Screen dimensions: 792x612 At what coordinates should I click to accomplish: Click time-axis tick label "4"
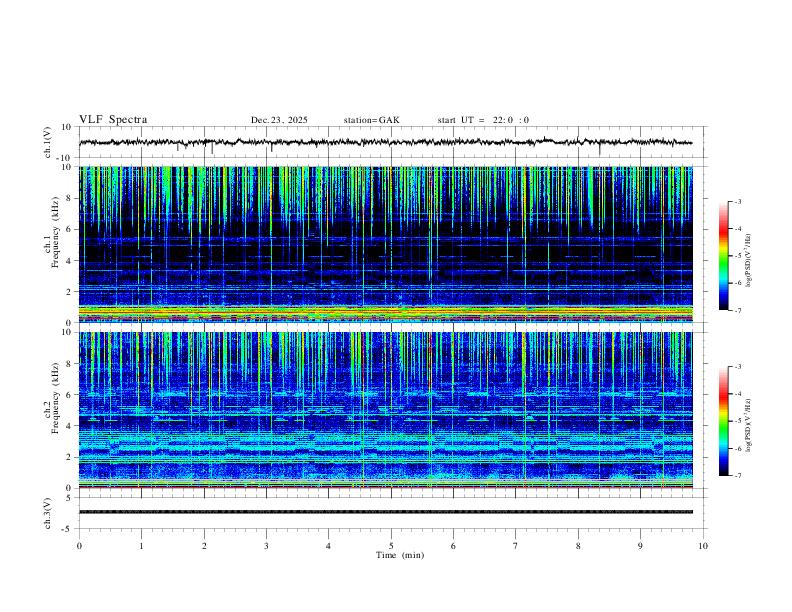(x=328, y=546)
